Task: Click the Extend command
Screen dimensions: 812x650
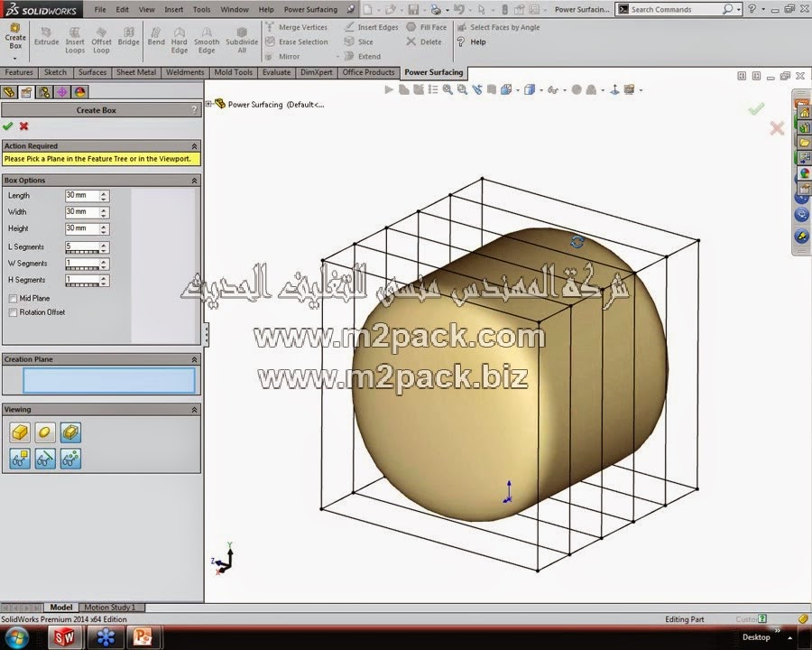Action: point(363,57)
